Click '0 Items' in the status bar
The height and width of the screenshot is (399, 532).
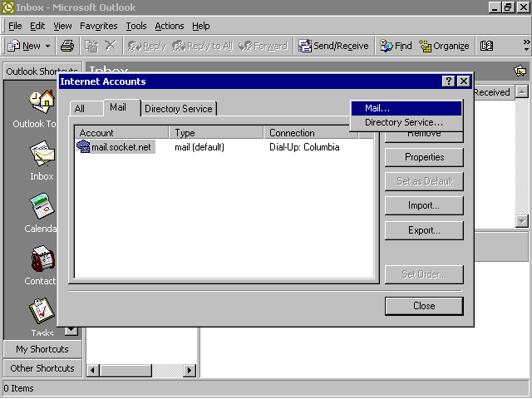click(18, 388)
